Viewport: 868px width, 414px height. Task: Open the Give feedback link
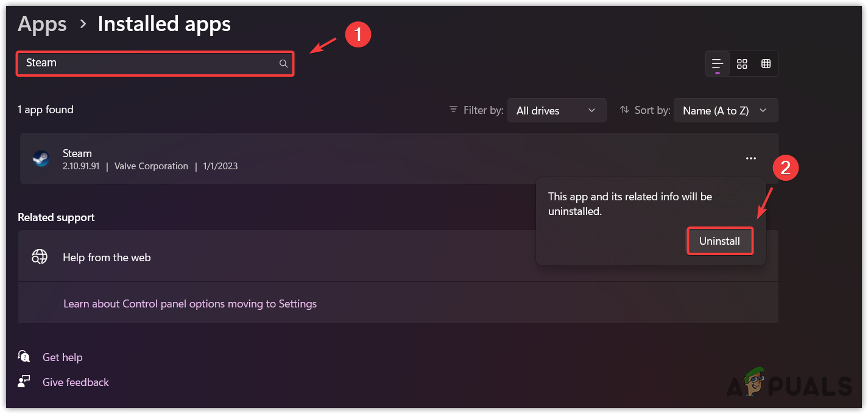click(x=76, y=382)
